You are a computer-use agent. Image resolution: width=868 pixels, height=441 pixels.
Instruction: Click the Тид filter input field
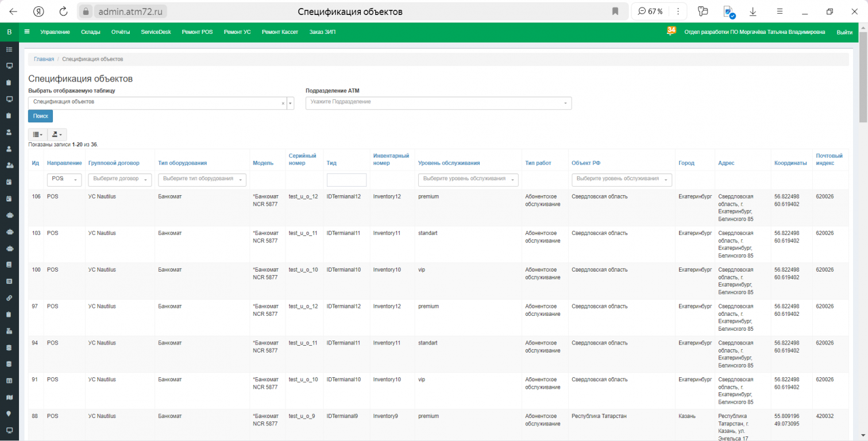click(346, 180)
